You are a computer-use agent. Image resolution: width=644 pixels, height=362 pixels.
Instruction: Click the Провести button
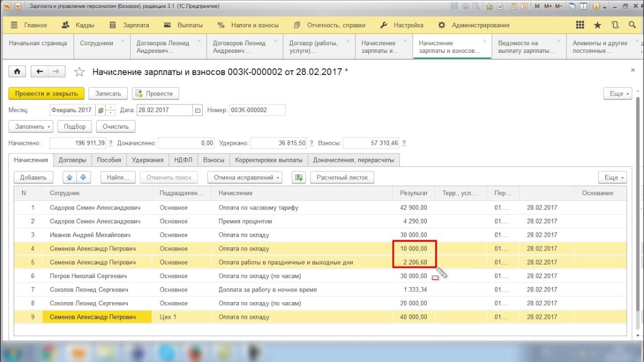tap(155, 94)
